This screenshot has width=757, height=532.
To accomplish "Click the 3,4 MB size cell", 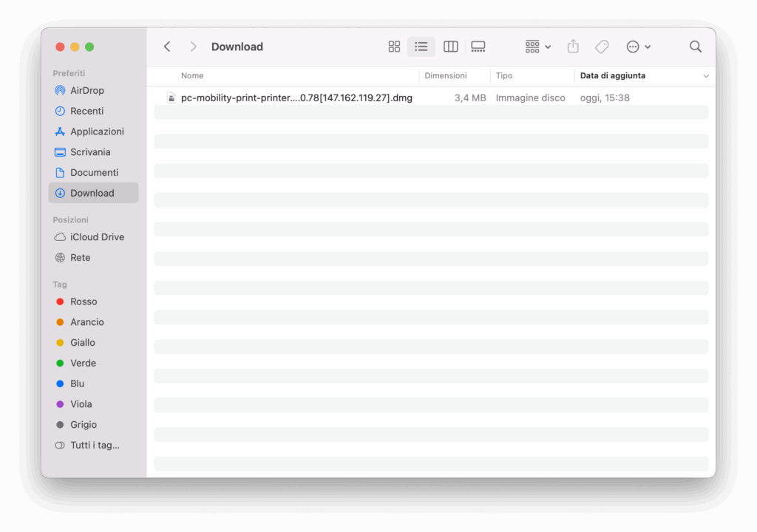I will [469, 98].
